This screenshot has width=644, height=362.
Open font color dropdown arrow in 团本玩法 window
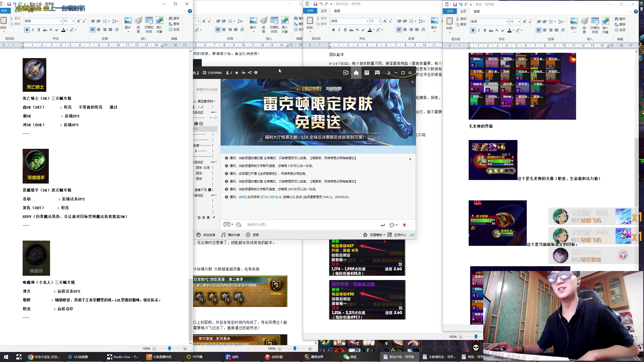click(374, 30)
